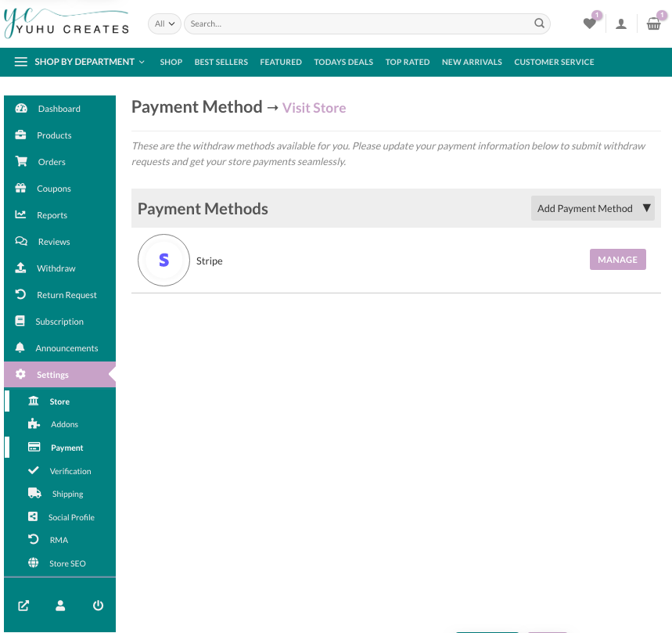Click the Reviews speech bubbles icon
This screenshot has height=633, width=672.
[x=21, y=241]
